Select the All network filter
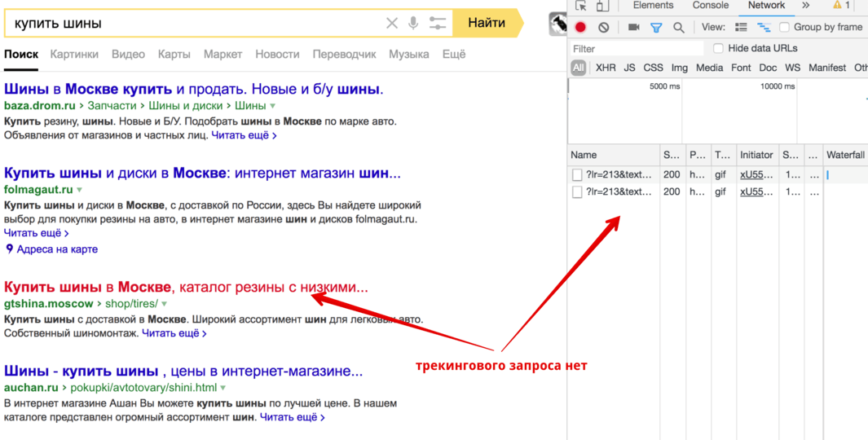This screenshot has height=440, width=868. click(579, 68)
